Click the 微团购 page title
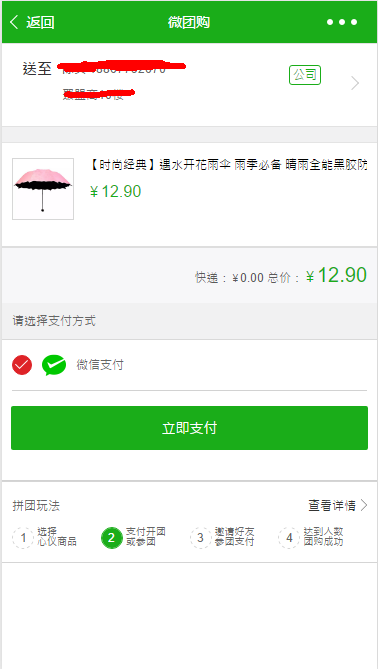378x669 pixels. 189,22
